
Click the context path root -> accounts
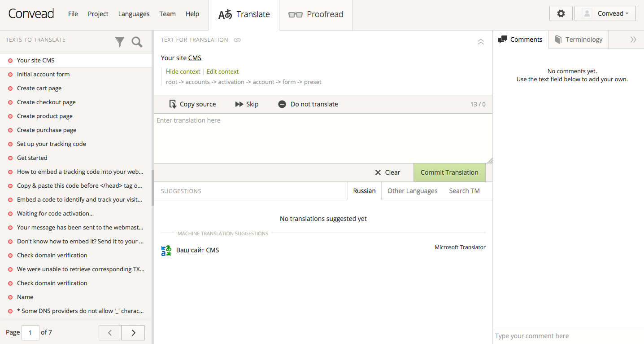click(188, 82)
